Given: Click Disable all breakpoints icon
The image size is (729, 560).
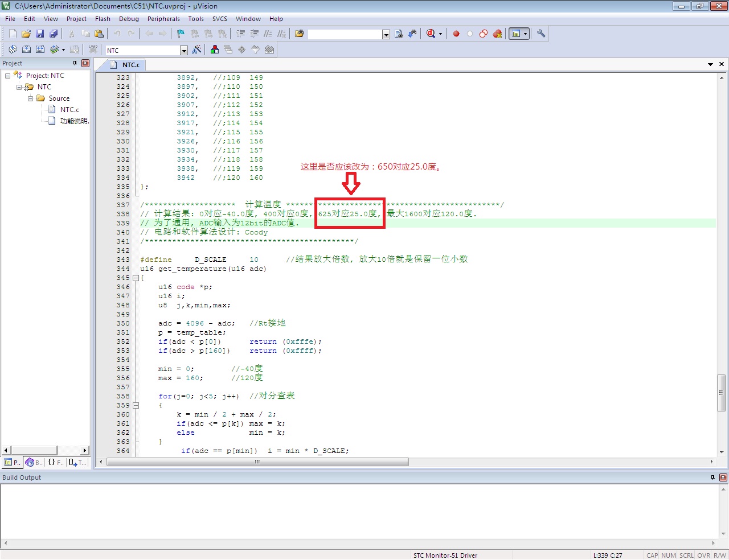Looking at the screenshot, I should tap(484, 34).
